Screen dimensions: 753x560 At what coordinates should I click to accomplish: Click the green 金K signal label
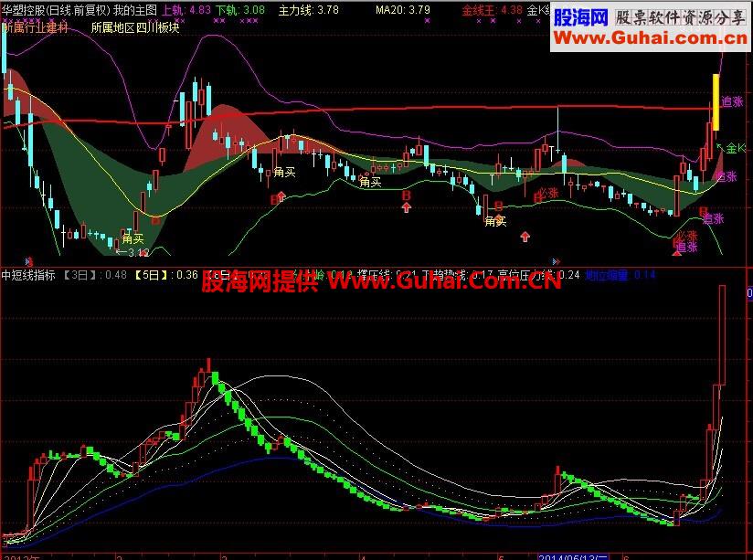click(736, 148)
